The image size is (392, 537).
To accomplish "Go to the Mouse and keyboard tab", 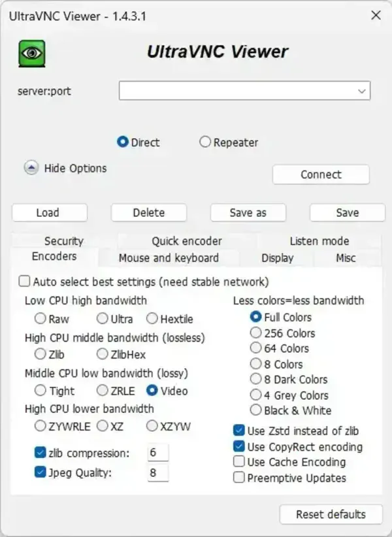I will (x=168, y=258).
